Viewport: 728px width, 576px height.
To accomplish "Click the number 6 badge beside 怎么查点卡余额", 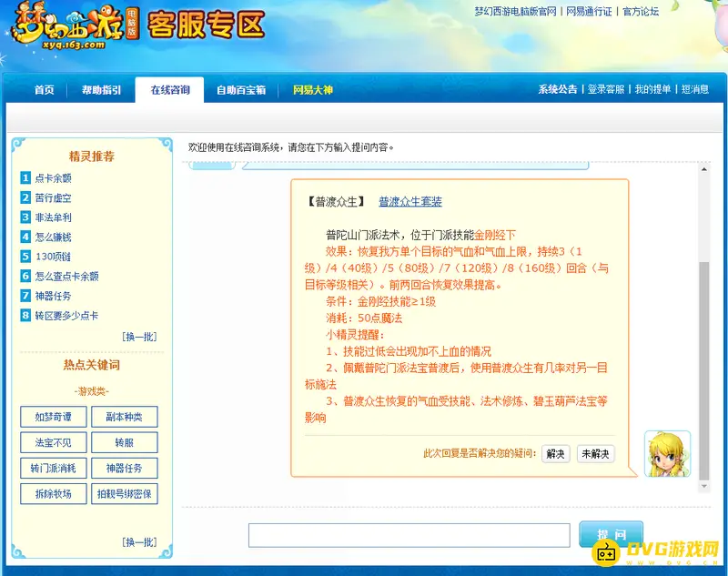I will (25, 276).
